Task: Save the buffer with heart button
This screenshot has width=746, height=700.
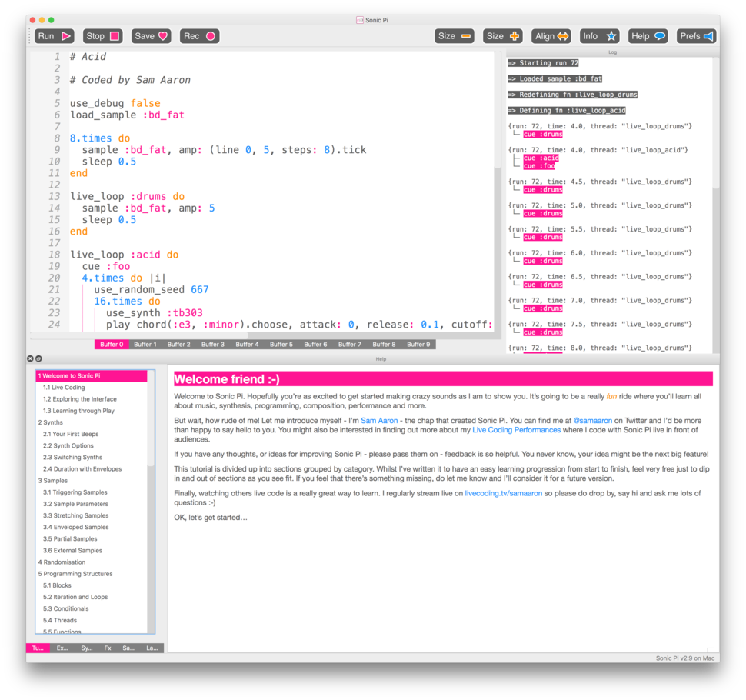Action: 151,36
